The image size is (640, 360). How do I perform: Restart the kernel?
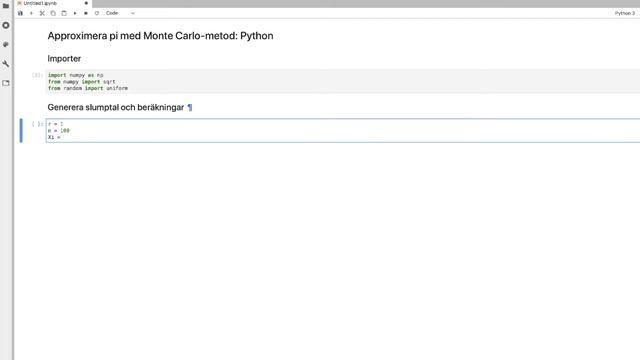point(97,13)
